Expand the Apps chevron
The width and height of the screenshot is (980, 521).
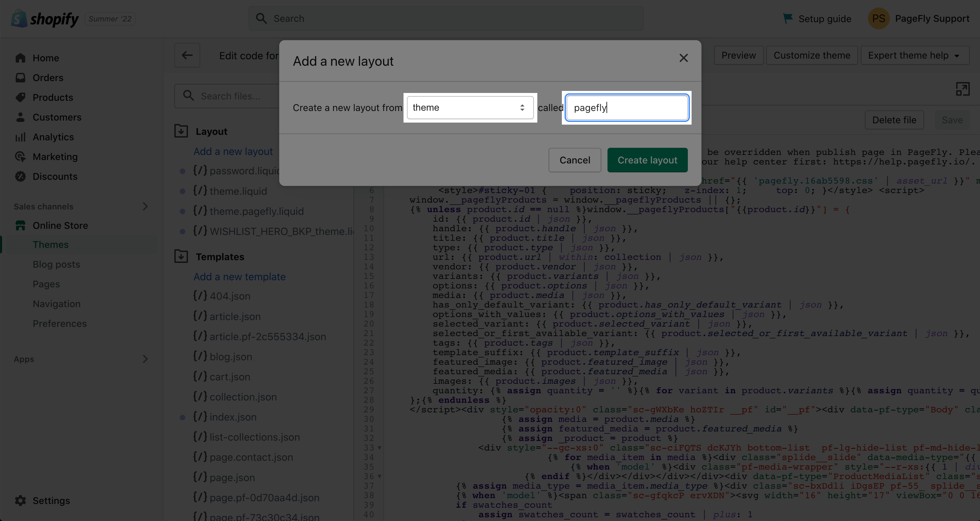click(x=145, y=359)
